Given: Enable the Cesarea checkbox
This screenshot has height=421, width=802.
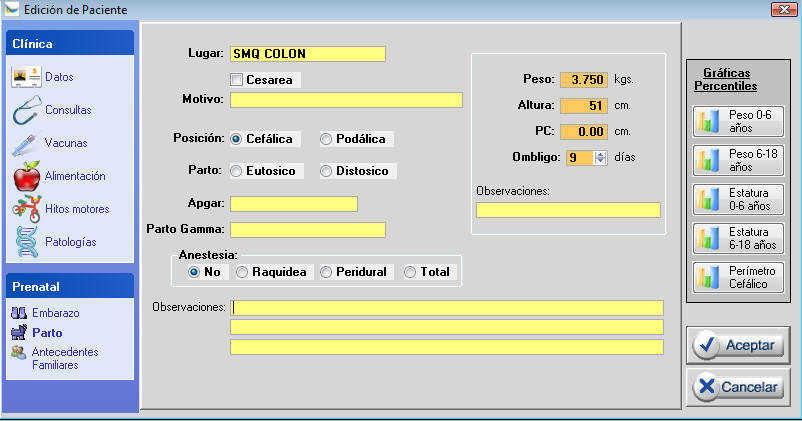Looking at the screenshot, I should pyautogui.click(x=237, y=79).
